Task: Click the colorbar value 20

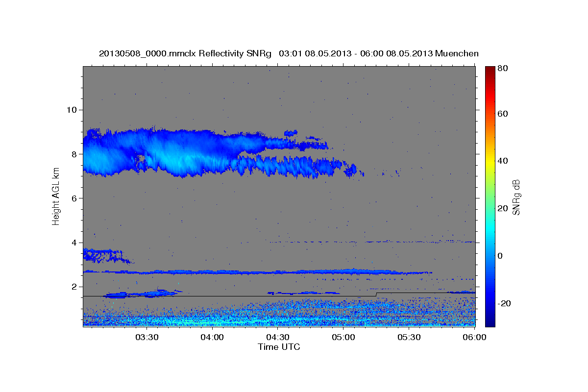Action: tap(502, 208)
